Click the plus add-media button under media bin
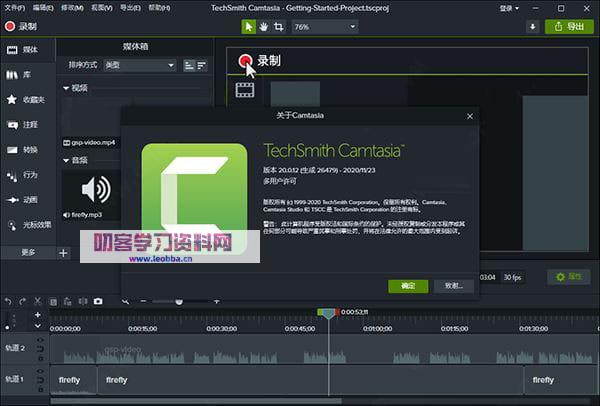This screenshot has width=600, height=406. [64, 253]
